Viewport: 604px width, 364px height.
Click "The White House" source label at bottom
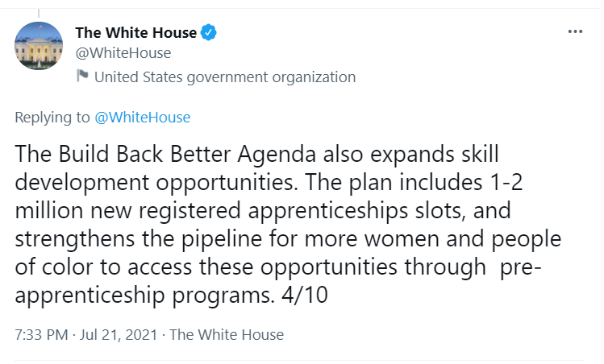[x=227, y=335]
